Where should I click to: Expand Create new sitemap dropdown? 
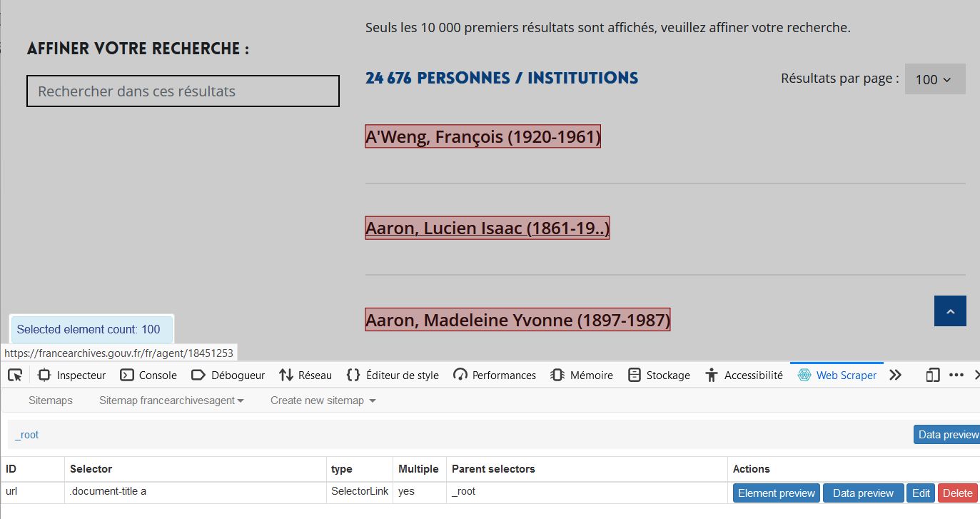click(323, 400)
